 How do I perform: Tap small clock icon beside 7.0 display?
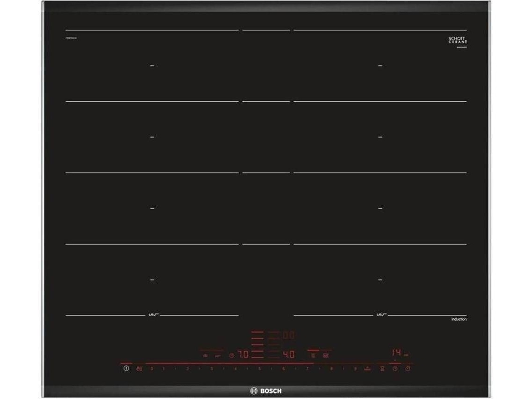coord(232,356)
